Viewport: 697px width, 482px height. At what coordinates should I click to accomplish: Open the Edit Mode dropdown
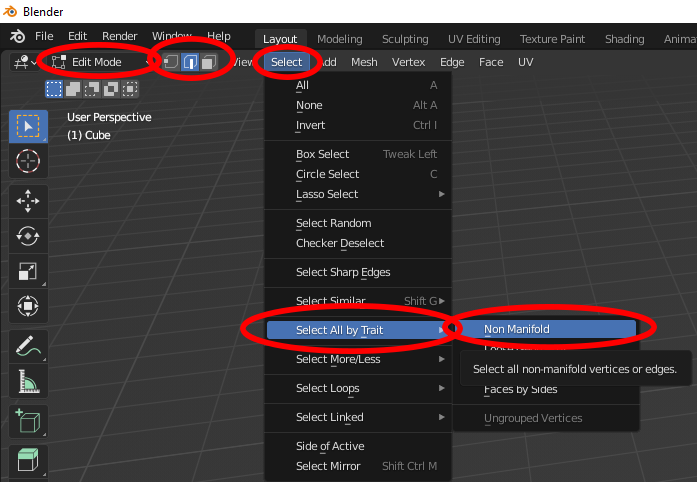[101, 62]
